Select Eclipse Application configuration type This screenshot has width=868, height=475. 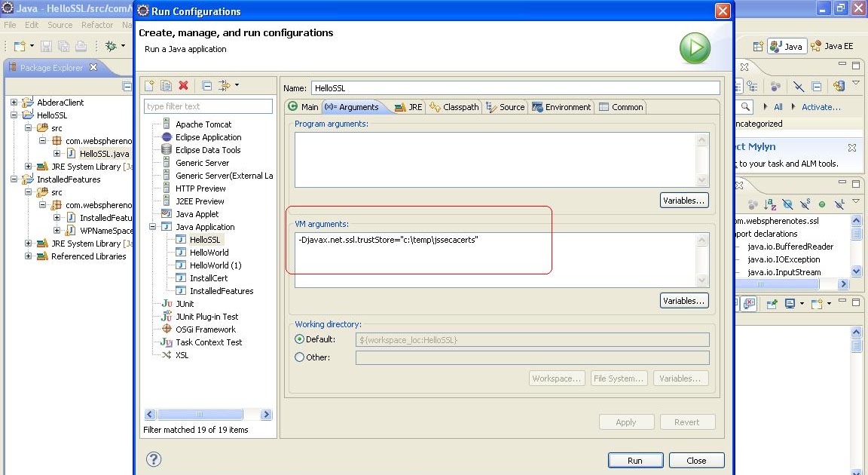(208, 137)
